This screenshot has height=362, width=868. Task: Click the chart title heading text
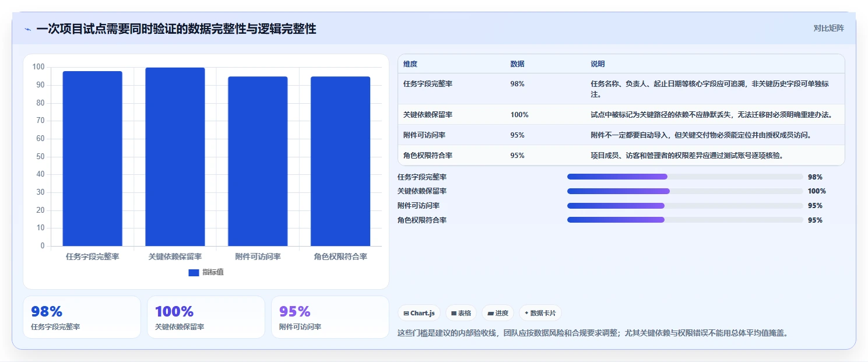pyautogui.click(x=176, y=29)
